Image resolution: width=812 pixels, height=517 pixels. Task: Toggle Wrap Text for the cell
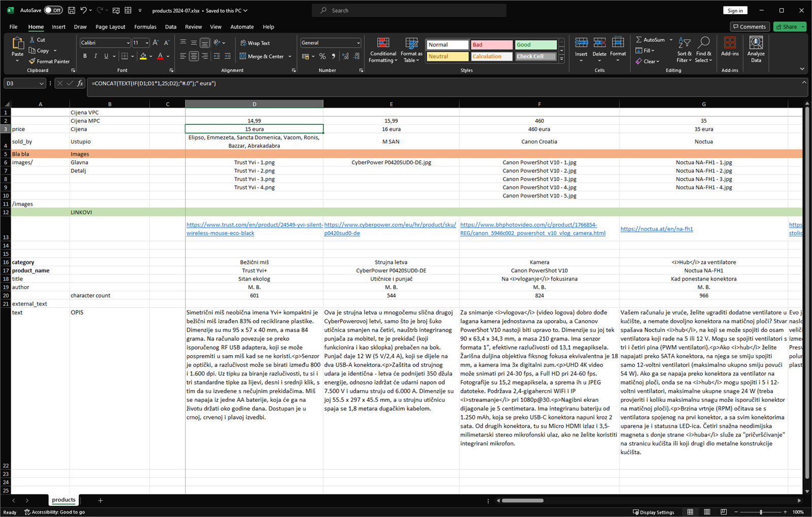(255, 43)
